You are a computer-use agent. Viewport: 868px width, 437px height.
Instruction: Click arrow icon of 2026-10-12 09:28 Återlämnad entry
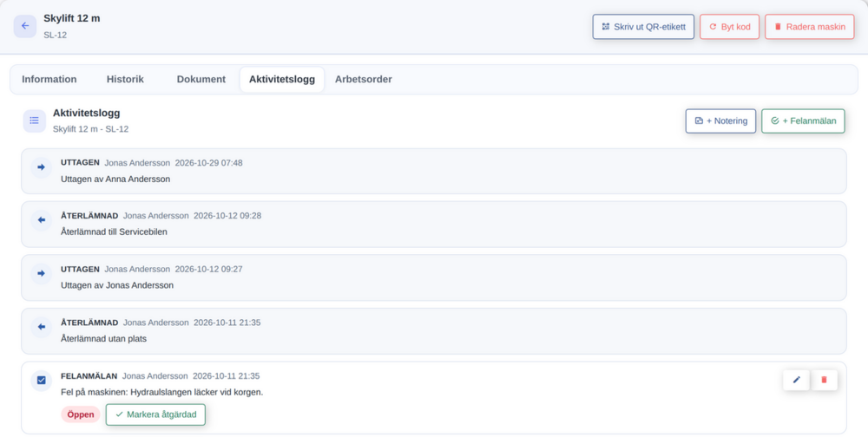click(41, 219)
